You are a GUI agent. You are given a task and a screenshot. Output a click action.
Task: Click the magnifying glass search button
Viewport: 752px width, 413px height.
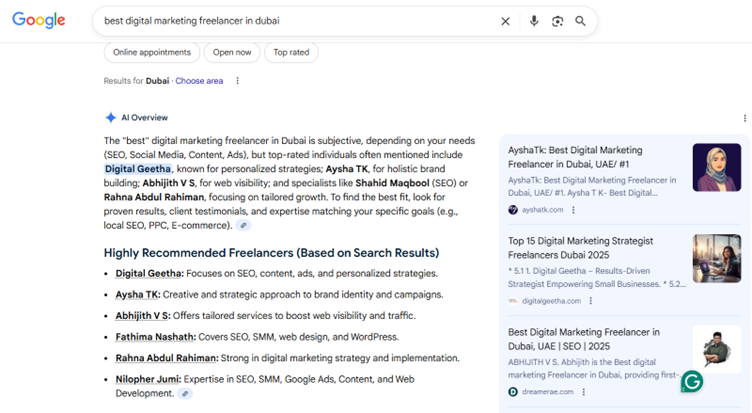point(580,21)
